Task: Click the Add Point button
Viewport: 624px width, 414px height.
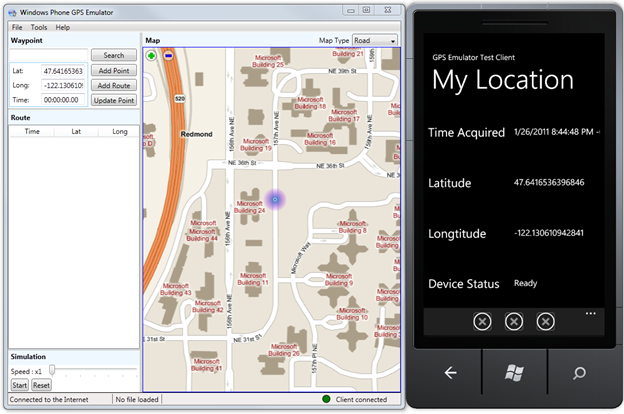Action: pos(114,70)
